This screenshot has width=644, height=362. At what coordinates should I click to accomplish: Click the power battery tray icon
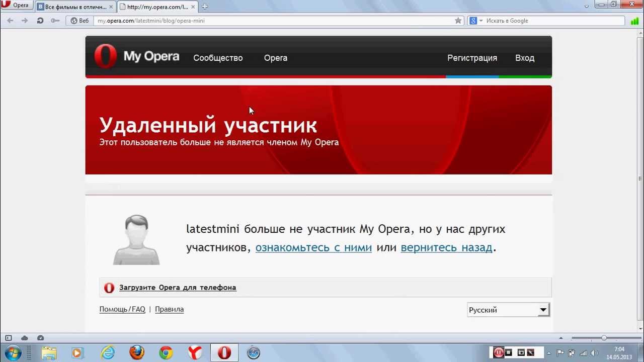coord(572,353)
